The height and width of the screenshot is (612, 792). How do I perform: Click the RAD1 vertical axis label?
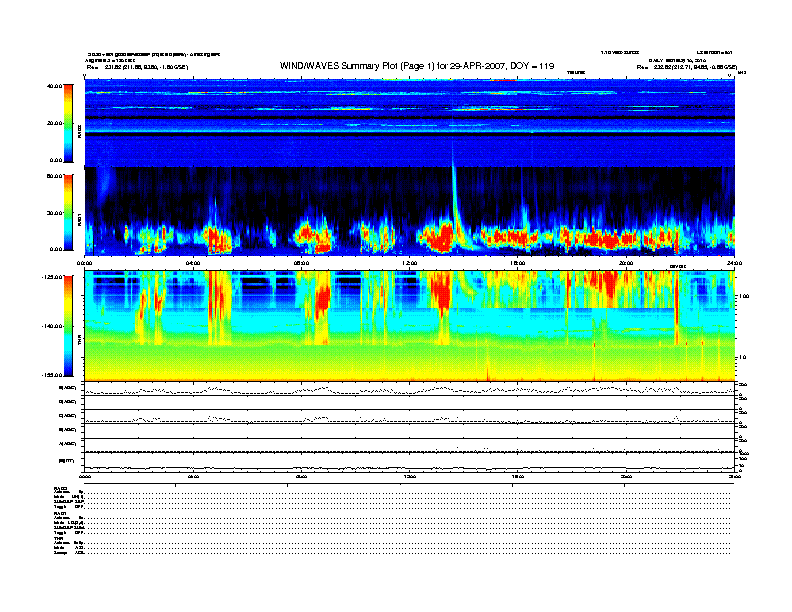coord(79,220)
